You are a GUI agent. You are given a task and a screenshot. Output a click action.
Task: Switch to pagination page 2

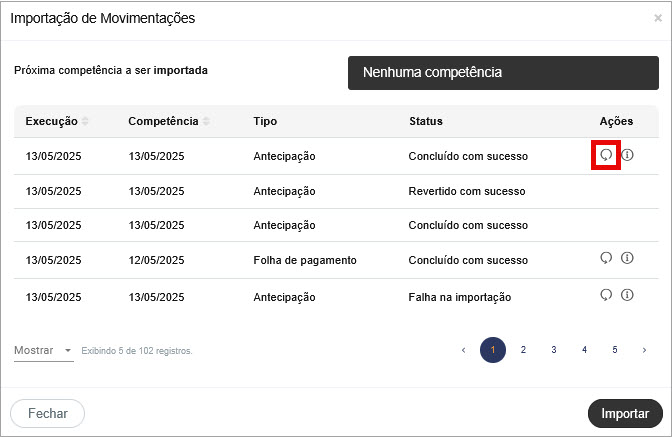(523, 350)
